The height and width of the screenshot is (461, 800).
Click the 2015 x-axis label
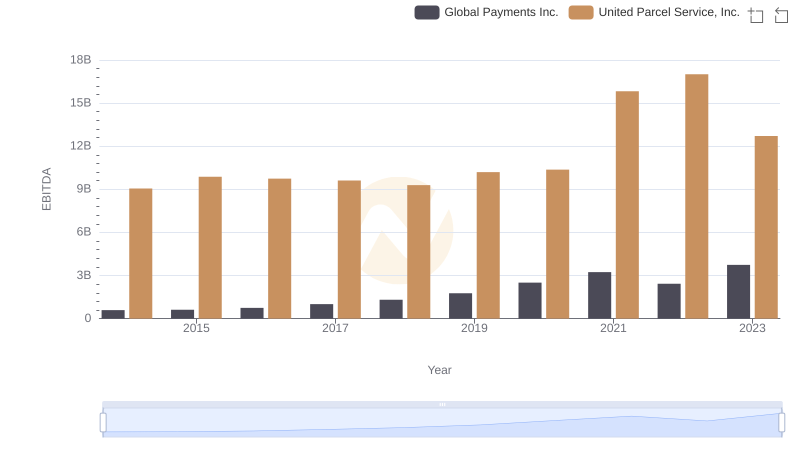196,328
